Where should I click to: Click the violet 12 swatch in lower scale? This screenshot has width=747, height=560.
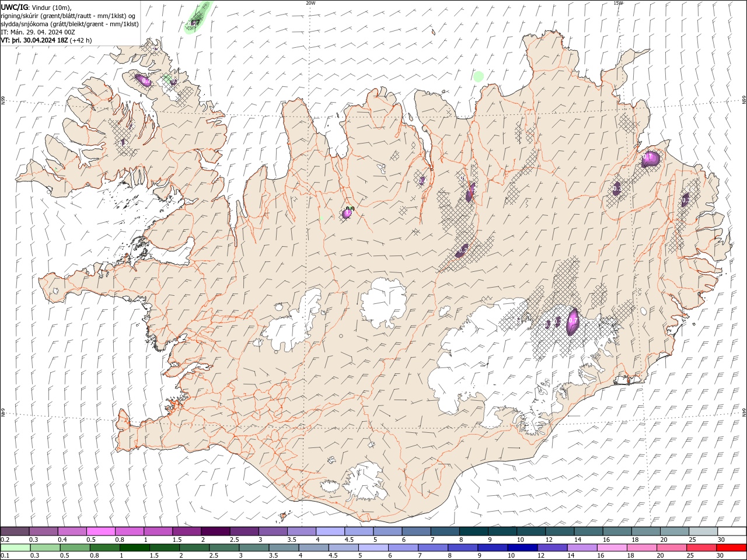point(552,548)
